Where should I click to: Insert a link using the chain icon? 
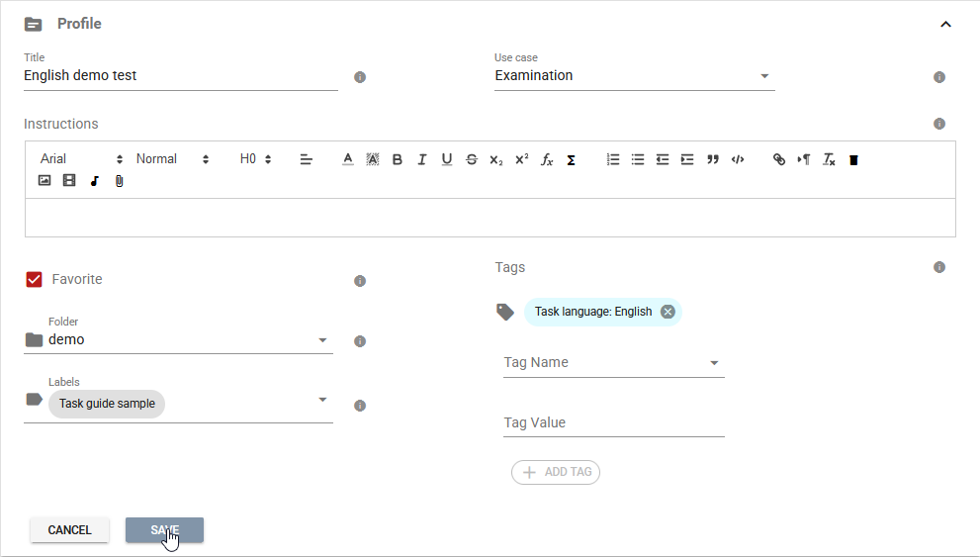(x=778, y=159)
